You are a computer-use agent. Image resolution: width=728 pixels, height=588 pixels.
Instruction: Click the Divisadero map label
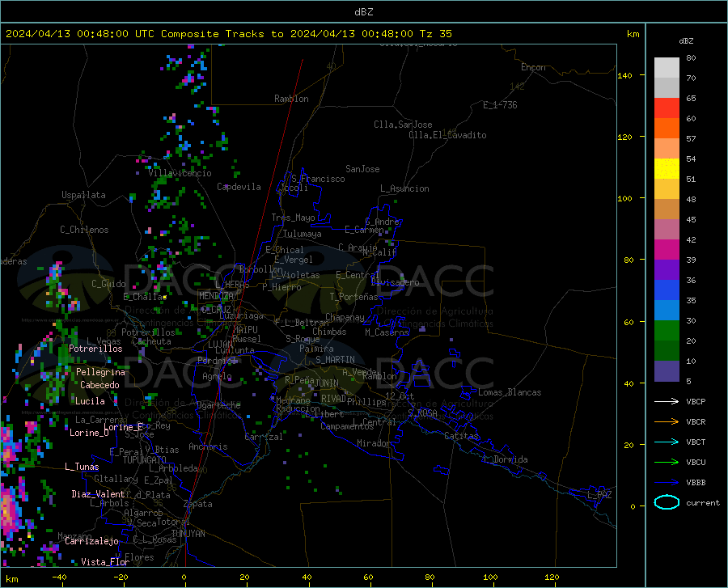point(395,282)
